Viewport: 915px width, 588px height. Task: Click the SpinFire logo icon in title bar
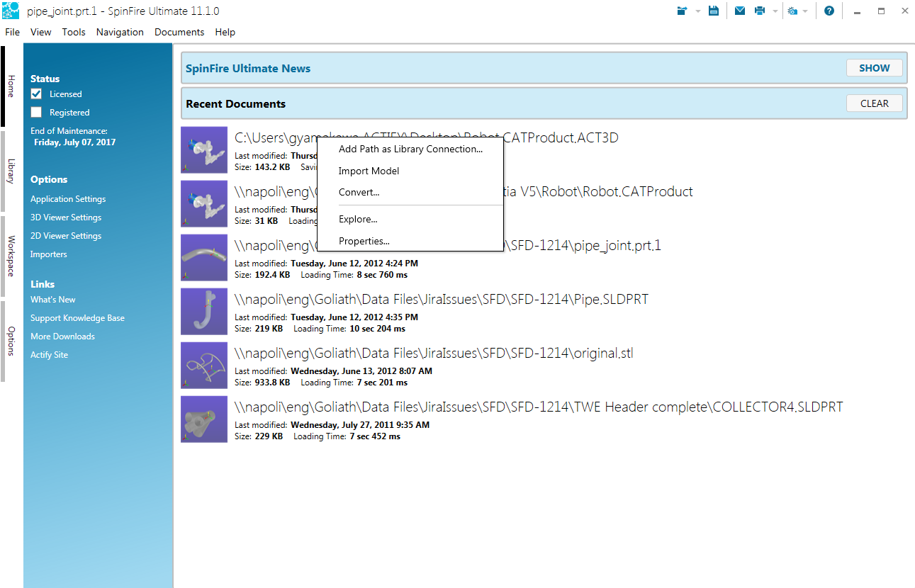click(11, 11)
